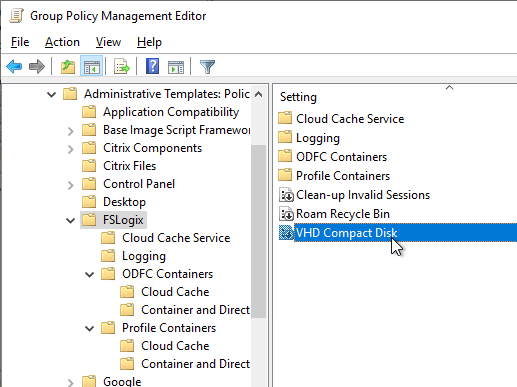Select Logging under FSLogix in tree
517x387 pixels.
pos(144,256)
